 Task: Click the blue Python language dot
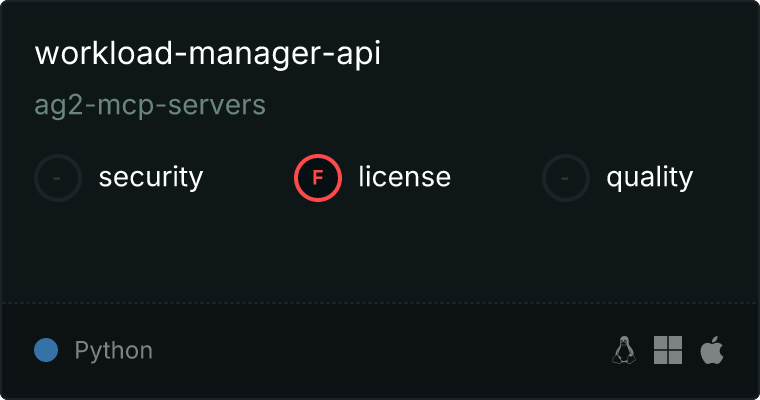(46, 350)
